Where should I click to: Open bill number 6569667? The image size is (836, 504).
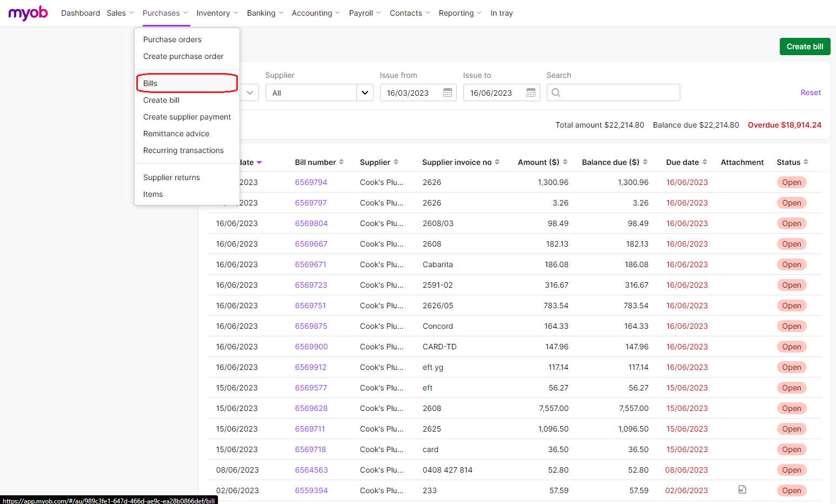coord(311,244)
